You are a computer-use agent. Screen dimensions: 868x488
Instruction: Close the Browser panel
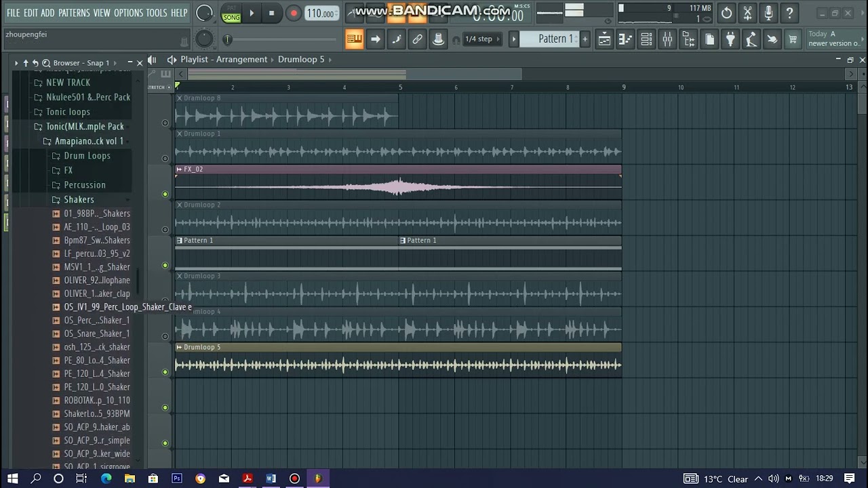(x=140, y=62)
